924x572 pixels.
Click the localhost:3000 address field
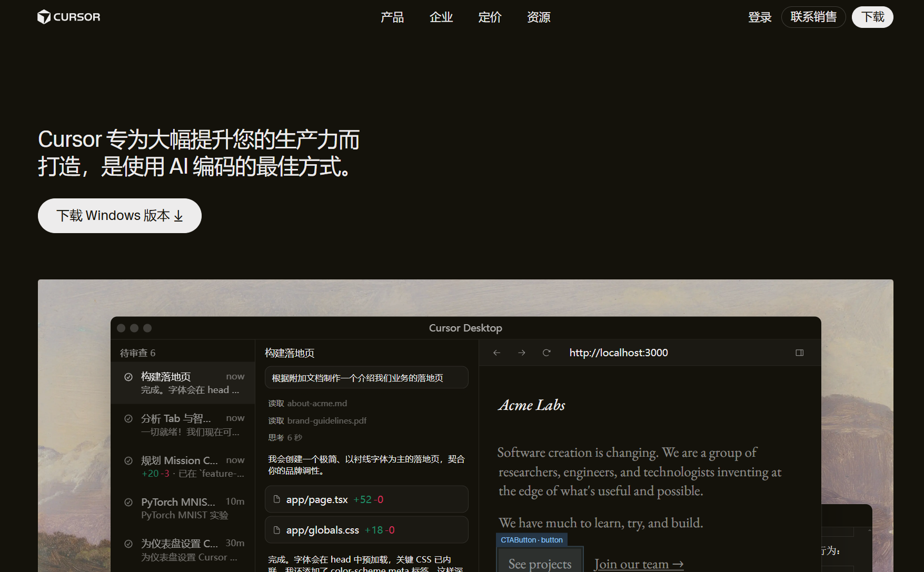point(619,353)
